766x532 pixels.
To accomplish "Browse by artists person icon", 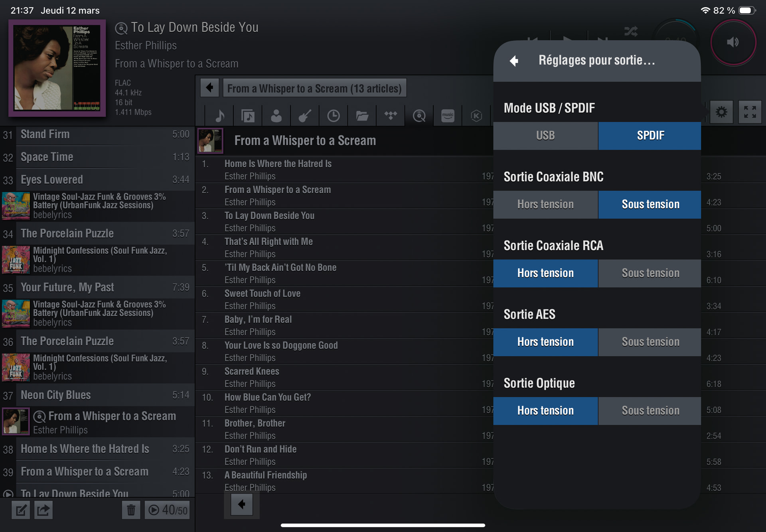I will coord(276,116).
